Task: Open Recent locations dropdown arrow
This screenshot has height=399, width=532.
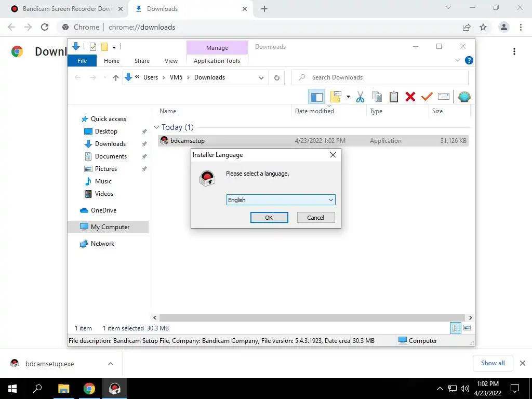Action: pyautogui.click(x=105, y=78)
